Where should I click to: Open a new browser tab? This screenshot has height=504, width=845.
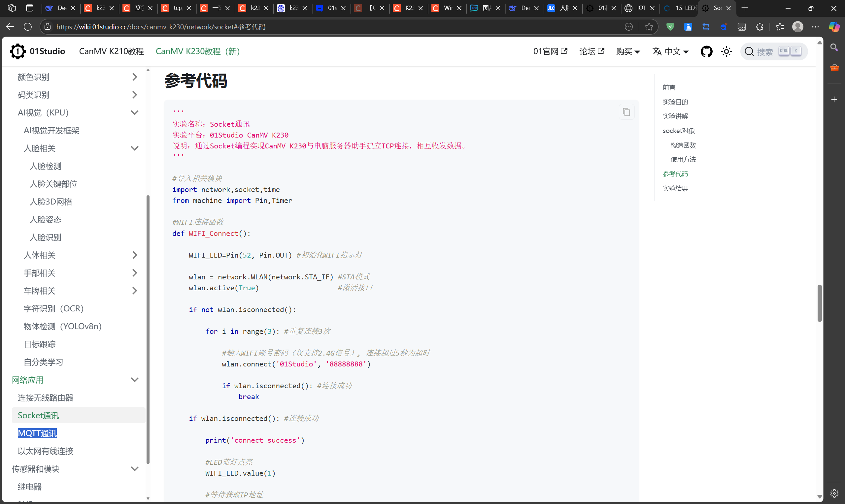click(745, 8)
